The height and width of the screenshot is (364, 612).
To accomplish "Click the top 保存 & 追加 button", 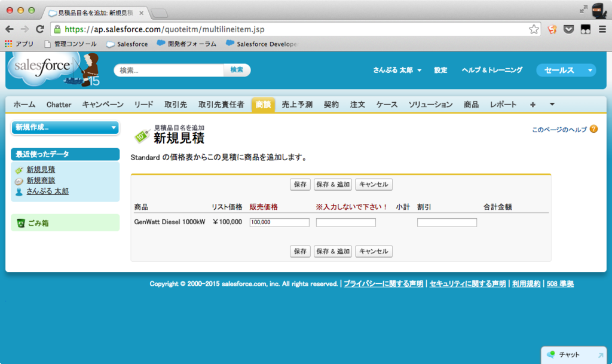I will (x=333, y=185).
